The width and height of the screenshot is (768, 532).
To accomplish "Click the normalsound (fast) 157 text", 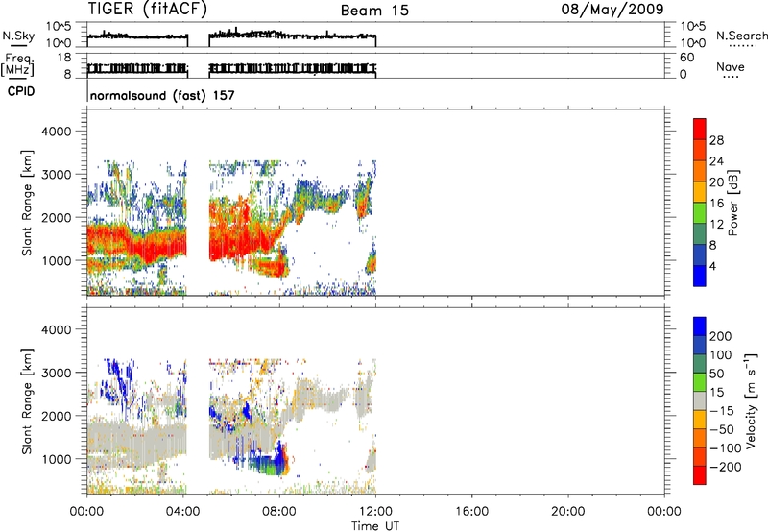I will (162, 95).
